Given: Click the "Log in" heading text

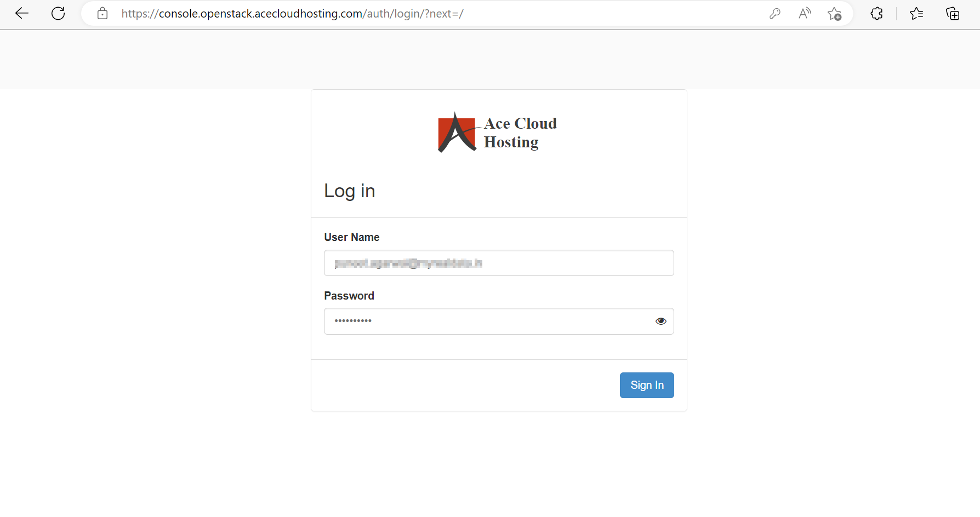Looking at the screenshot, I should 349,191.
